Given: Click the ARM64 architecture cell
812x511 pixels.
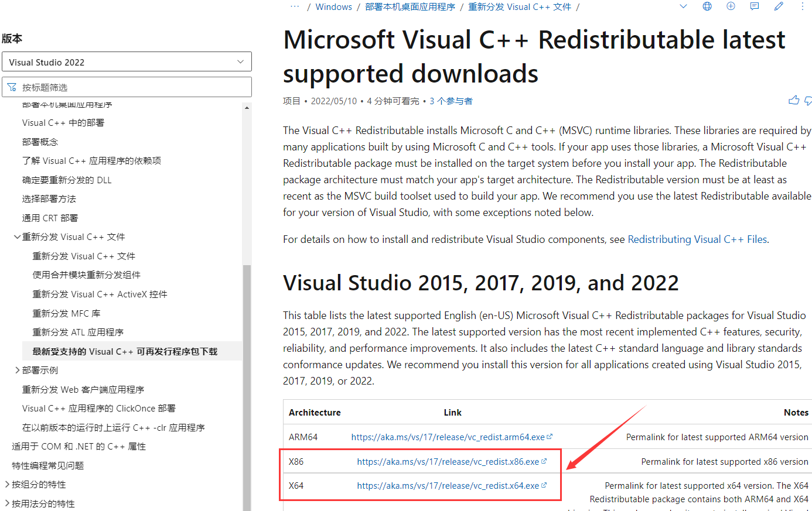Looking at the screenshot, I should click(303, 437).
